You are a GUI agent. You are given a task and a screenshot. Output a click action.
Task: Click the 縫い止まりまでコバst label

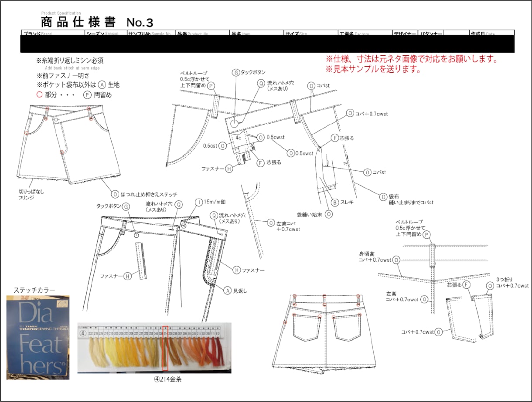coord(412,203)
